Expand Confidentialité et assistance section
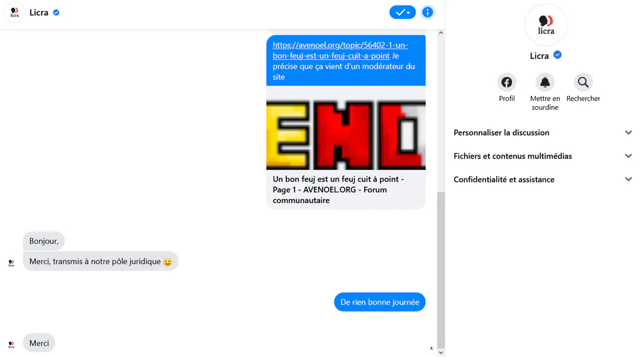644x357 pixels. pyautogui.click(x=543, y=179)
